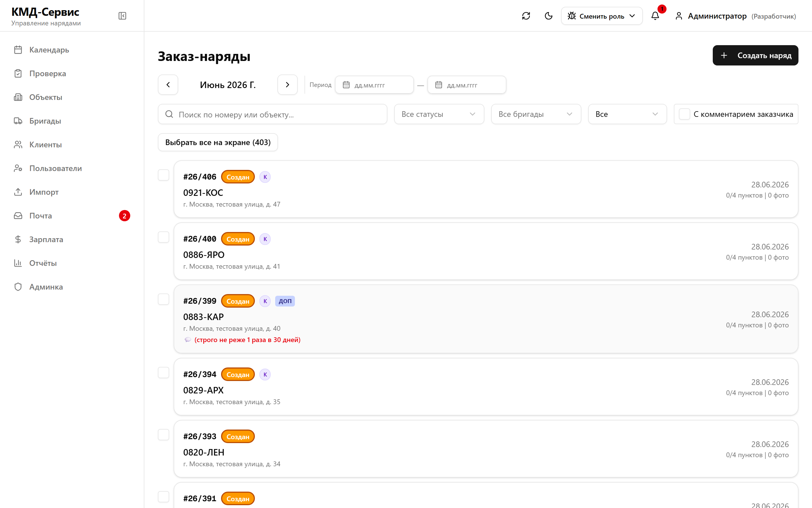Open Бригады in sidebar
This screenshot has width=812, height=508.
click(x=72, y=121)
